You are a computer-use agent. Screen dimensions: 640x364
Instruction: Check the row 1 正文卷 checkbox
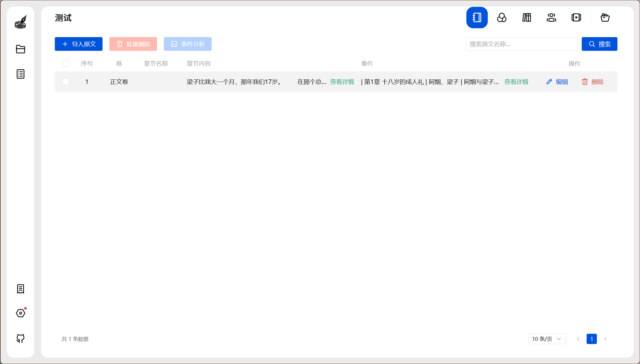pyautogui.click(x=66, y=82)
